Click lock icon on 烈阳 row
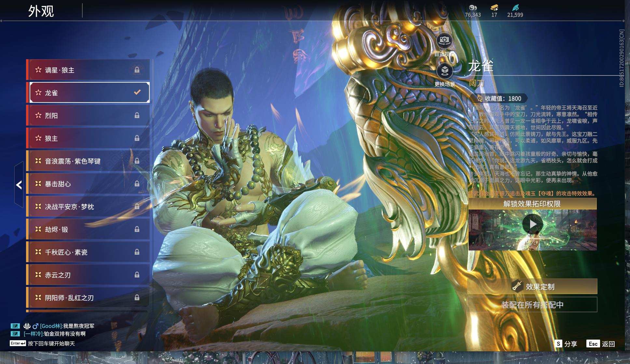 tap(137, 115)
